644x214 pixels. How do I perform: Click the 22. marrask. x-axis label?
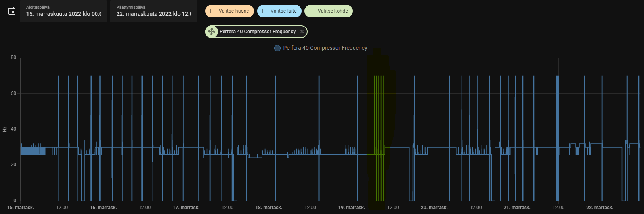pyautogui.click(x=600, y=208)
